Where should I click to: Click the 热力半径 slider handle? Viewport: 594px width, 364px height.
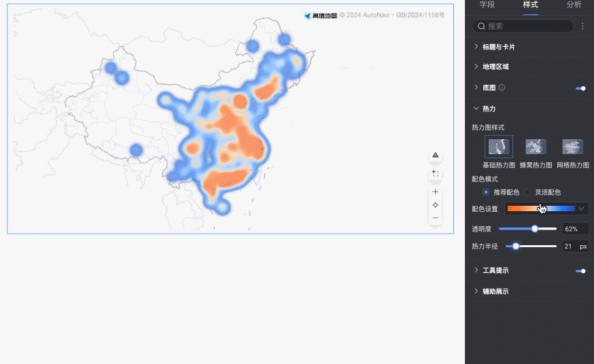tap(516, 246)
